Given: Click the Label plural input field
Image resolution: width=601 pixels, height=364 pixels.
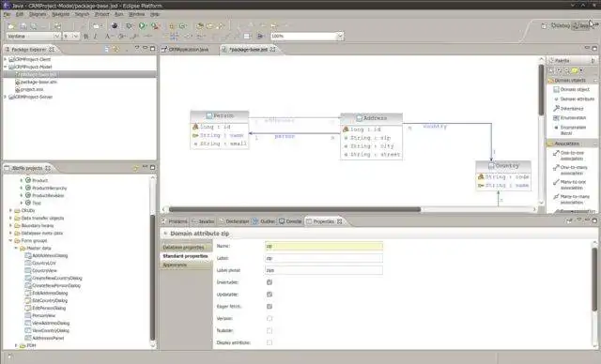Looking at the screenshot, I should tap(323, 270).
